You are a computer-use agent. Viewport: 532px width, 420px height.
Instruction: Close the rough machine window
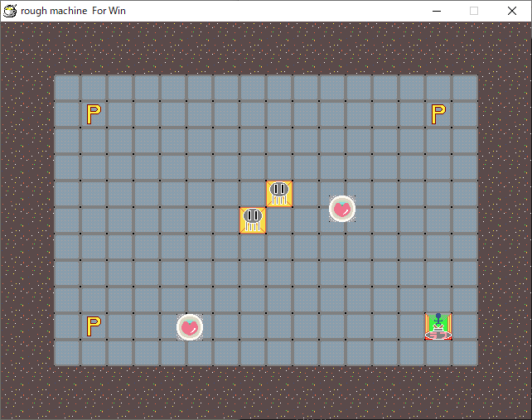tap(512, 11)
